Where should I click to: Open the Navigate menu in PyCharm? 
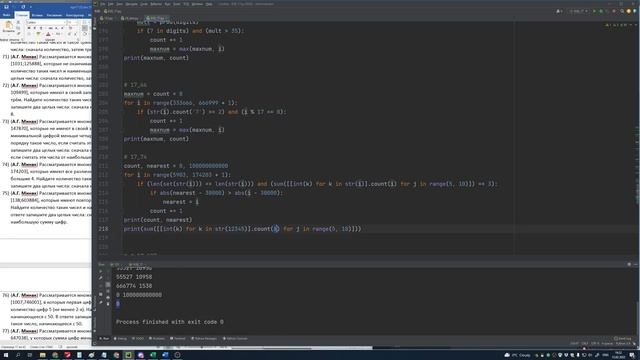(x=131, y=4)
